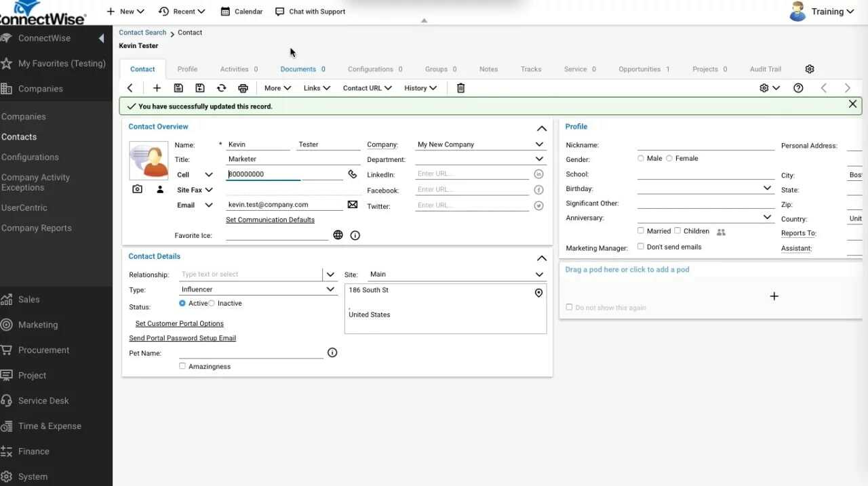Click the envelope icon next to email field

(353, 205)
